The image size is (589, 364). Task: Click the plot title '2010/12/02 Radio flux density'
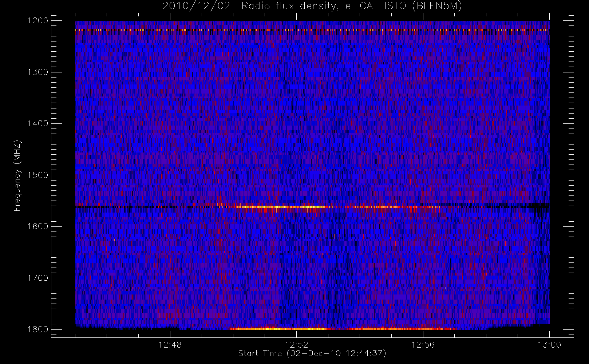tap(312, 6)
